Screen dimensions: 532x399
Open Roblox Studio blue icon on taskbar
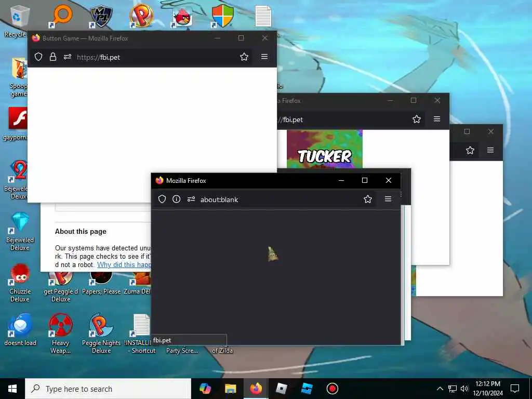click(x=307, y=389)
